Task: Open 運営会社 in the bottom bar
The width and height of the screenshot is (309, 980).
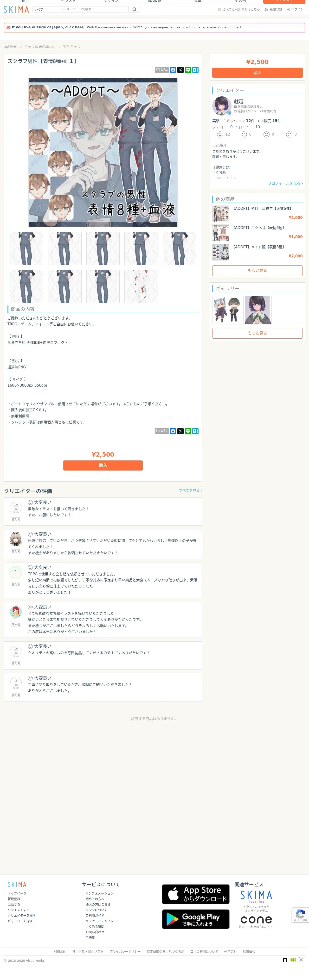Action: [x=231, y=951]
